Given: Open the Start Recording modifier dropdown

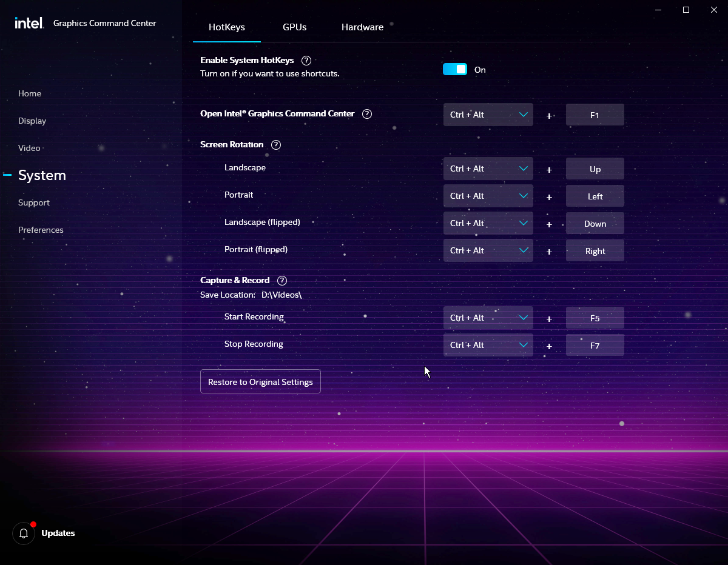Looking at the screenshot, I should (488, 318).
